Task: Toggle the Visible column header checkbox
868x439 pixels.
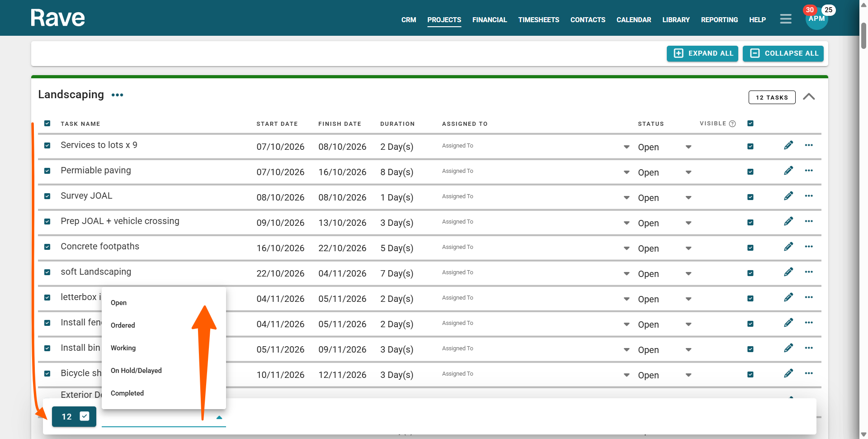Action: (x=750, y=124)
